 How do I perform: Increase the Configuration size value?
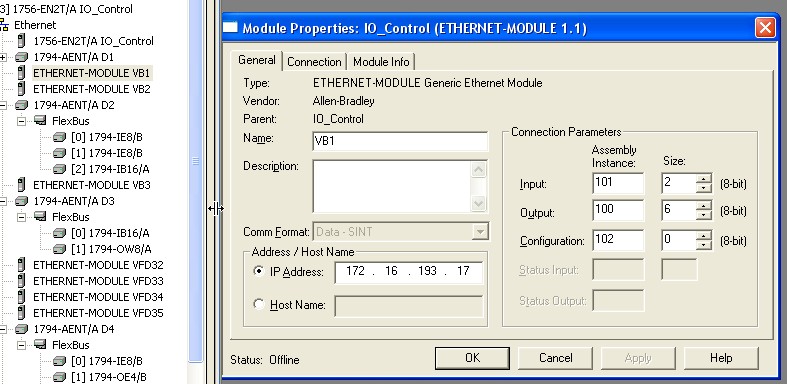pyautogui.click(x=705, y=235)
